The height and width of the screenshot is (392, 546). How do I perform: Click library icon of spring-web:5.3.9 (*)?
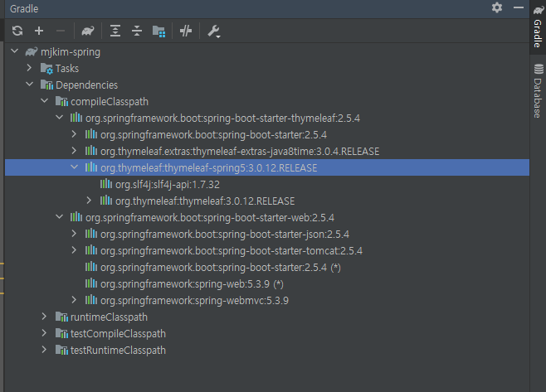(91, 283)
